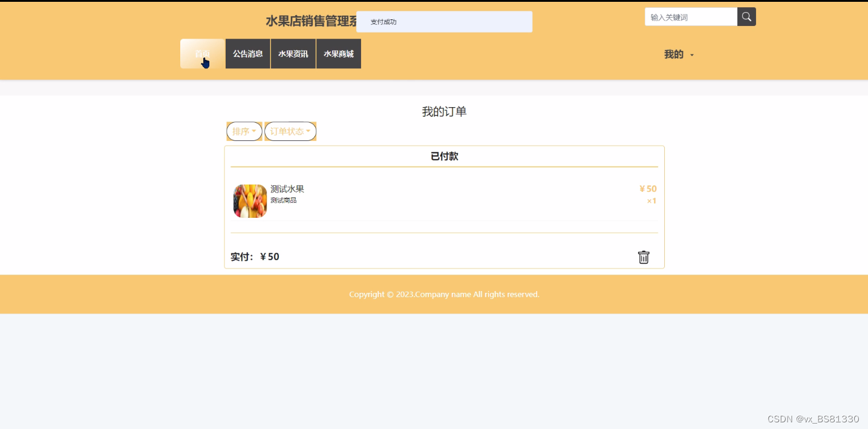Click the 实付 ¥50 total amount
Viewport: 868px width, 429px height.
click(255, 257)
